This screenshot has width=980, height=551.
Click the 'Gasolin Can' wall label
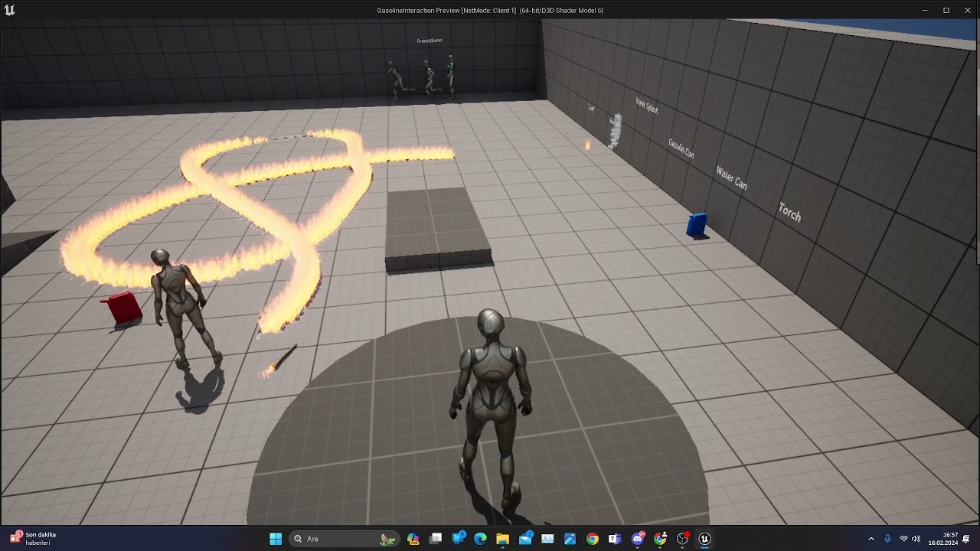[x=681, y=148]
